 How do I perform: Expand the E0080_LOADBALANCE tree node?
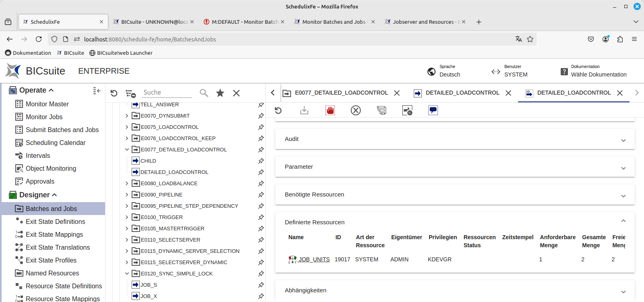coord(127,183)
